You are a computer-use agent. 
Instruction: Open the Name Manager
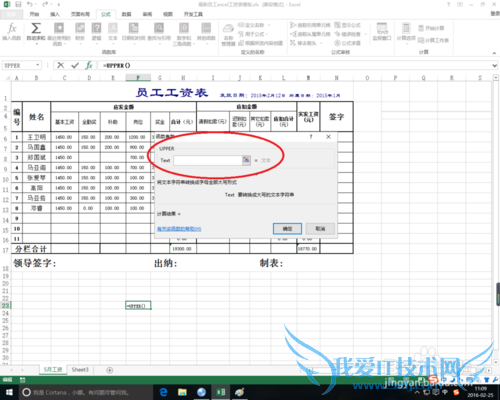228,34
